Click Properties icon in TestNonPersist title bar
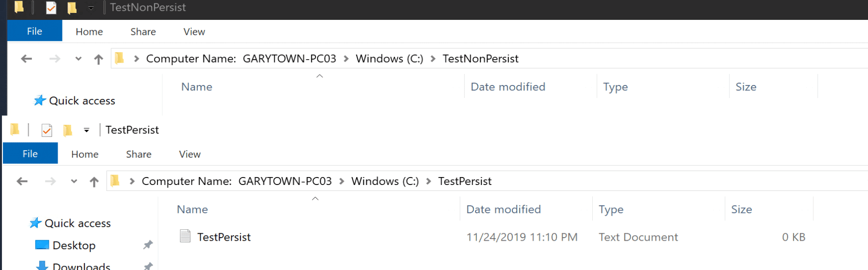The image size is (868, 270). click(x=51, y=7)
